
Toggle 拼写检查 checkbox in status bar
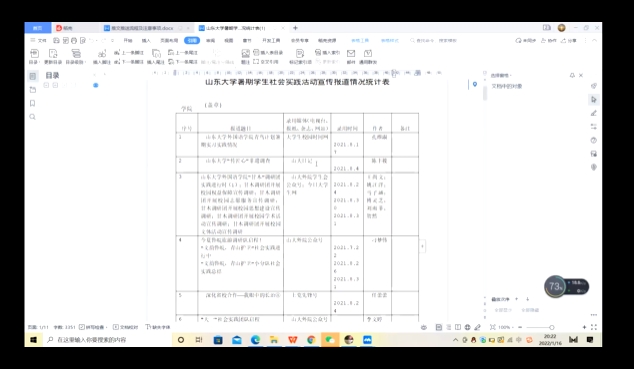93,327
